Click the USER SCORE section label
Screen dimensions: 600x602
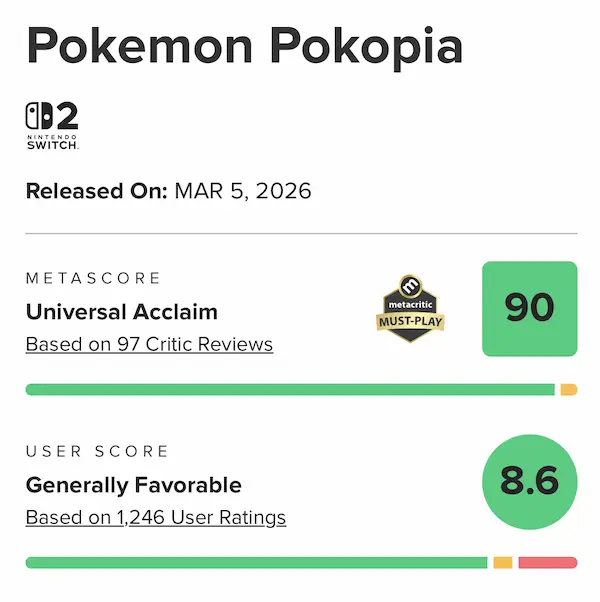[97, 452]
